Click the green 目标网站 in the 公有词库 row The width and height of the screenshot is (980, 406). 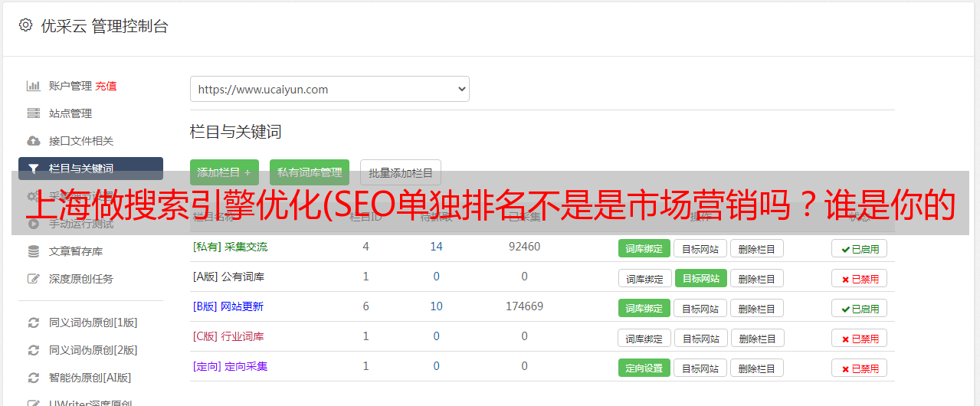coord(700,278)
